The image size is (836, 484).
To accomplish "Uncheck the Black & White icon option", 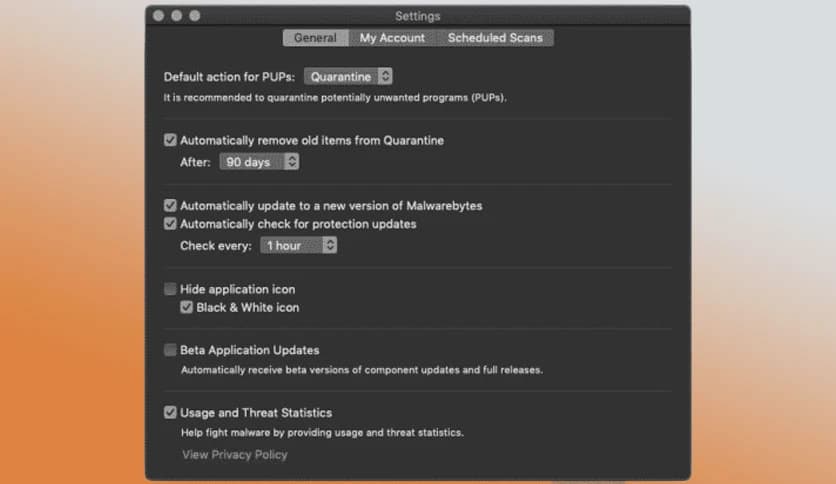I will (x=187, y=307).
